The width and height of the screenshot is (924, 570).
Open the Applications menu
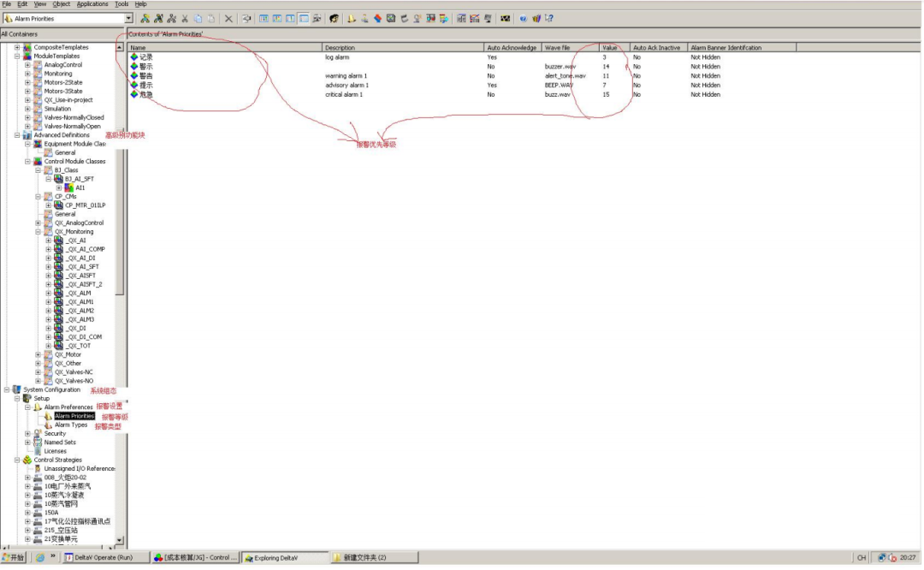[x=92, y=4]
